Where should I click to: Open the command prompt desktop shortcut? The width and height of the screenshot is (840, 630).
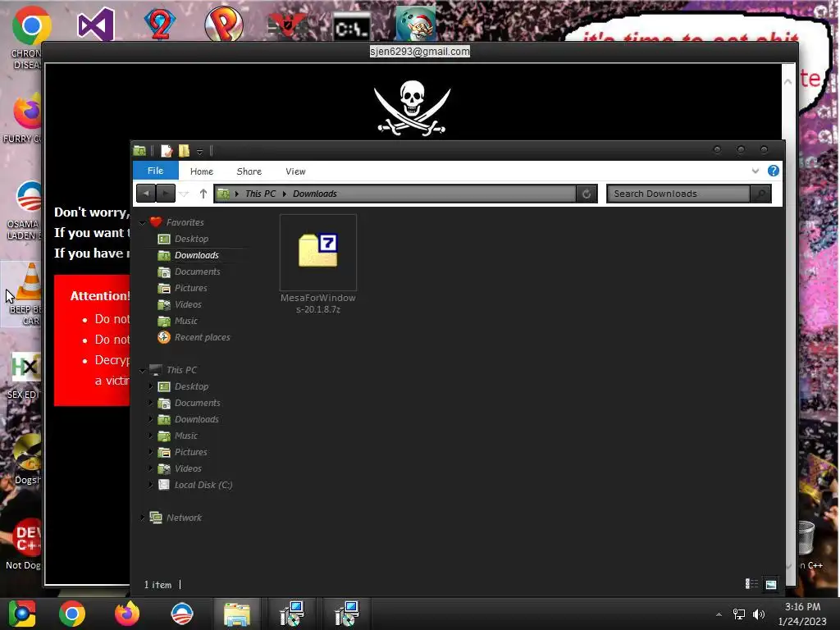(352, 28)
